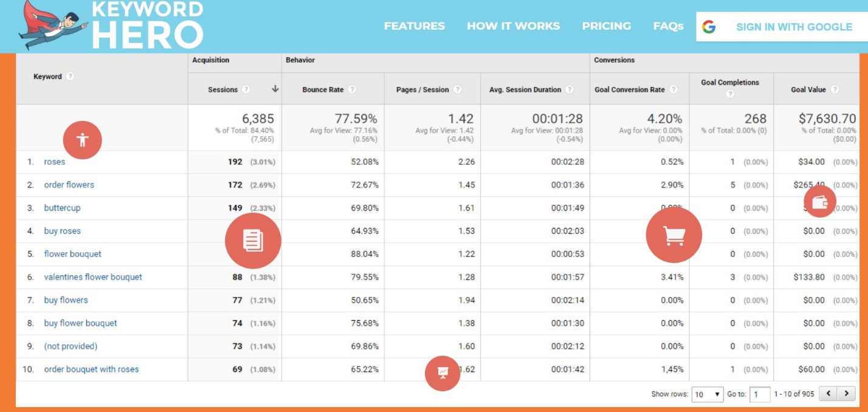Open HOW IT WORKS page
The height and width of the screenshot is (412, 868).
coord(514,26)
